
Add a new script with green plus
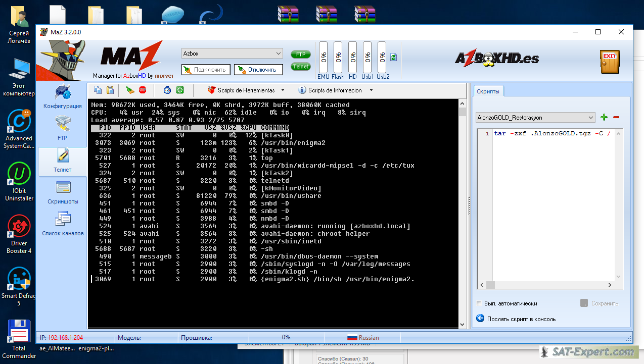tap(604, 118)
